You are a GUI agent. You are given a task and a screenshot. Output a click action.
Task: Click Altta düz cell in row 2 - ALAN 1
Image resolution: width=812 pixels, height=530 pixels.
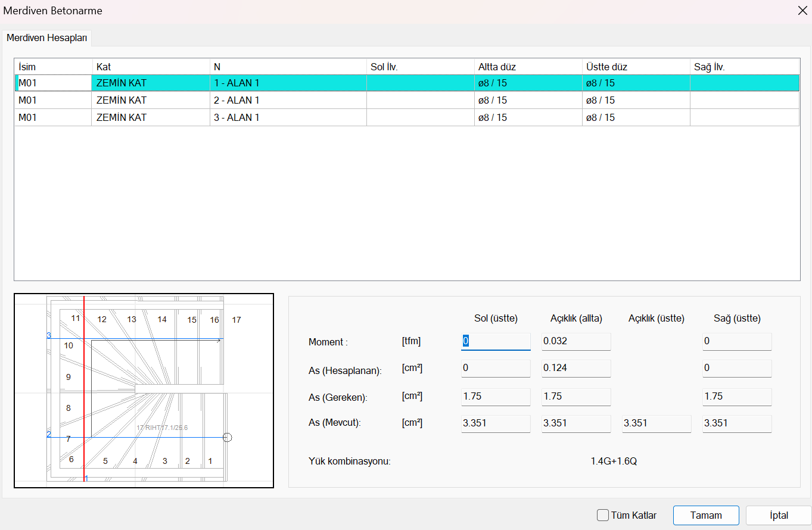point(528,100)
